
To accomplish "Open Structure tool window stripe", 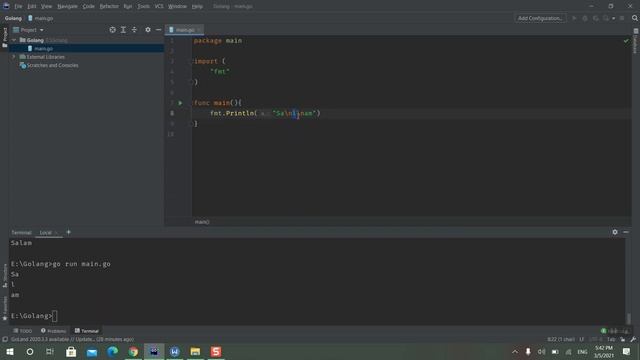I will [x=4, y=276].
